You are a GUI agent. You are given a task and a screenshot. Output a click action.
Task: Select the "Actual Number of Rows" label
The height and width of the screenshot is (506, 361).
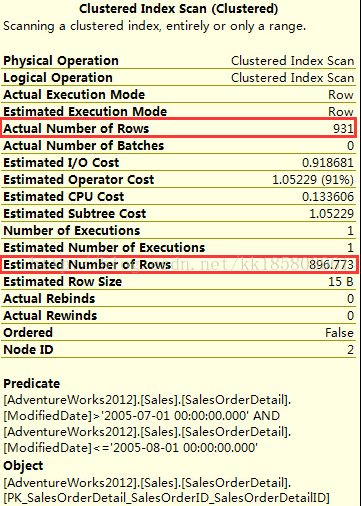[x=76, y=129]
